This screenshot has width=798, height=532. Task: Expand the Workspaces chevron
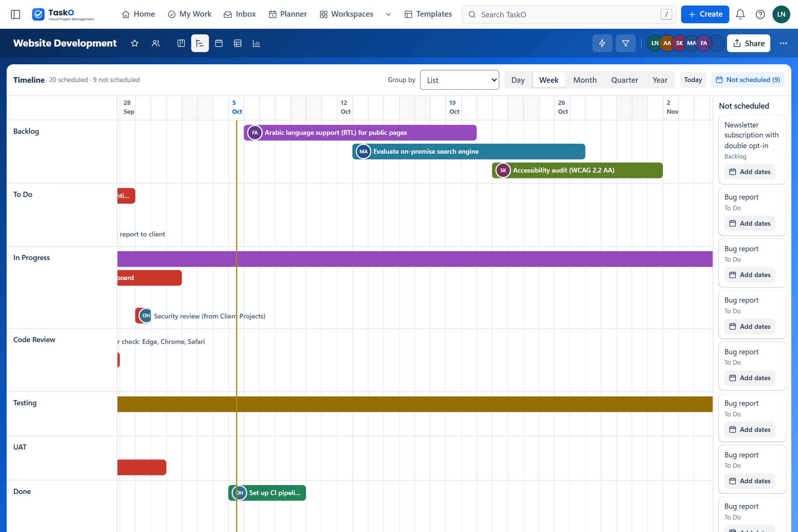point(388,14)
